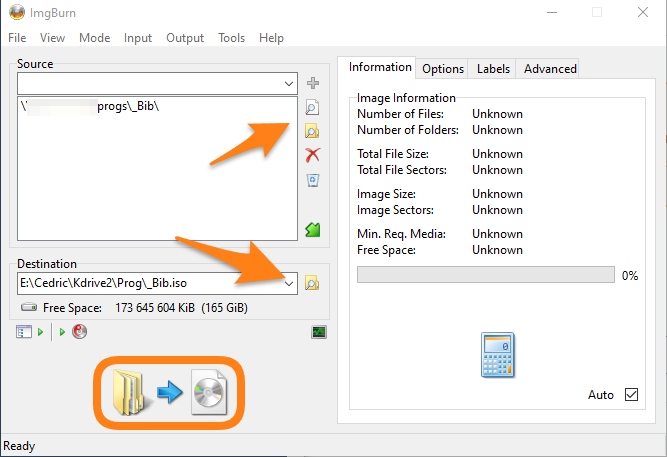Click the Build image folder-to-disc button
The height and width of the screenshot is (457, 667).
(x=169, y=391)
